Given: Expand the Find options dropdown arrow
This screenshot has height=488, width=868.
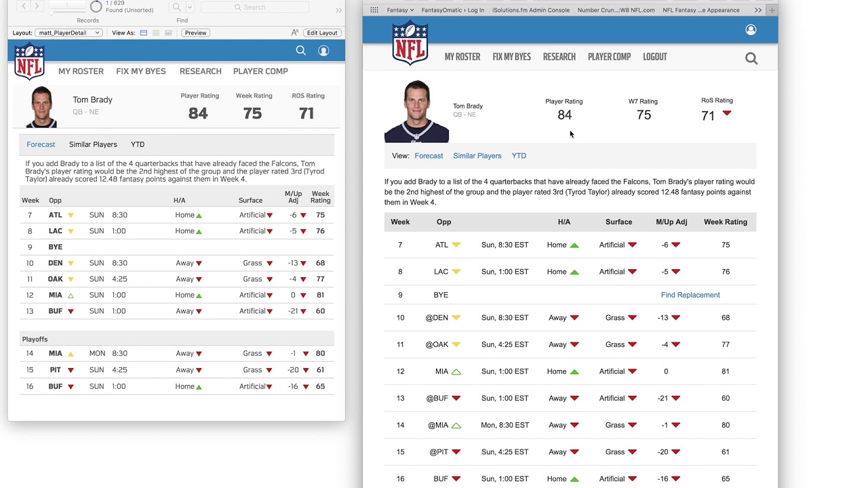Looking at the screenshot, I should coord(190,7).
